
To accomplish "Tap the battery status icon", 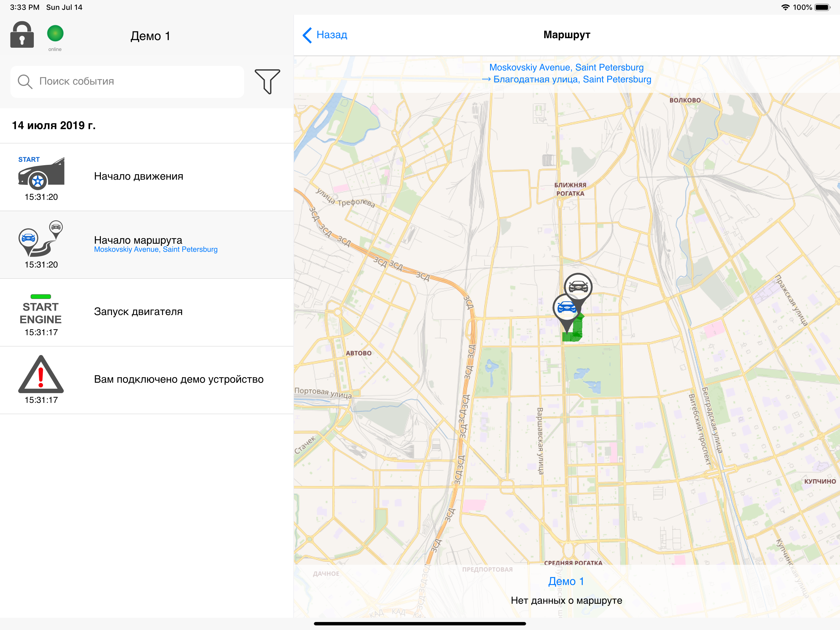I will 822,7.
